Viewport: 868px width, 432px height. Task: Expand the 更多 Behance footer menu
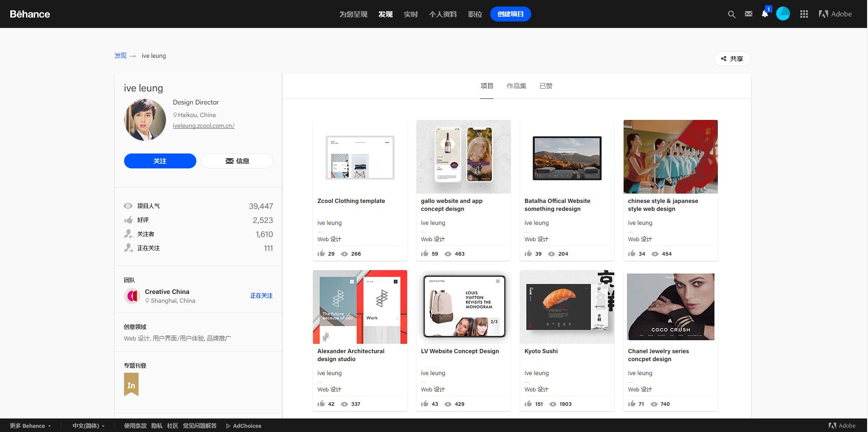[x=30, y=426]
